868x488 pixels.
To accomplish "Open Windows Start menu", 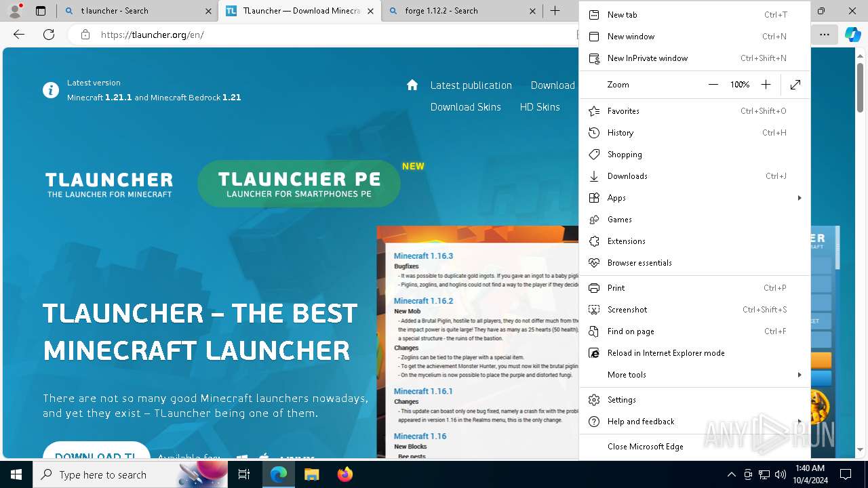I will coord(16,474).
